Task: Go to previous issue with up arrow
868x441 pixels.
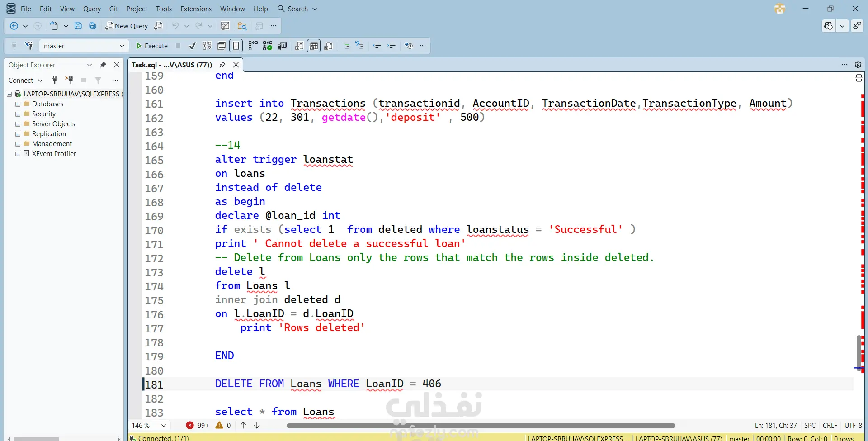Action: pos(243,425)
